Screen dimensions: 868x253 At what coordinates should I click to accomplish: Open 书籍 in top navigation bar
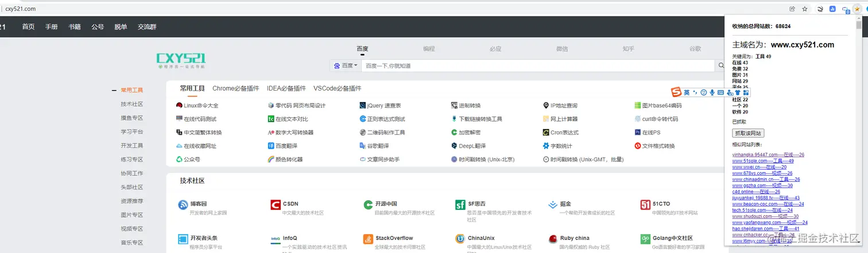(x=75, y=27)
